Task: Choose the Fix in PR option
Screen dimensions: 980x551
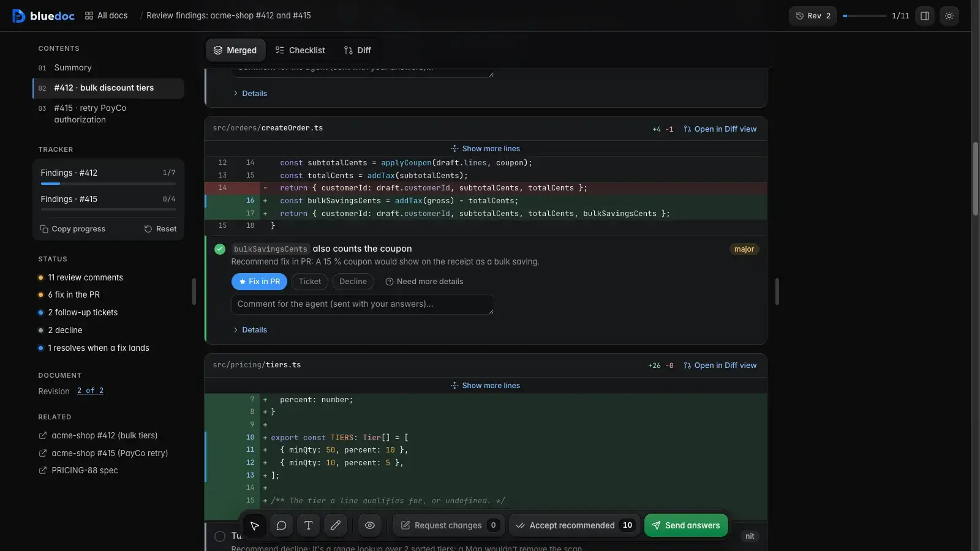Action: tap(259, 282)
